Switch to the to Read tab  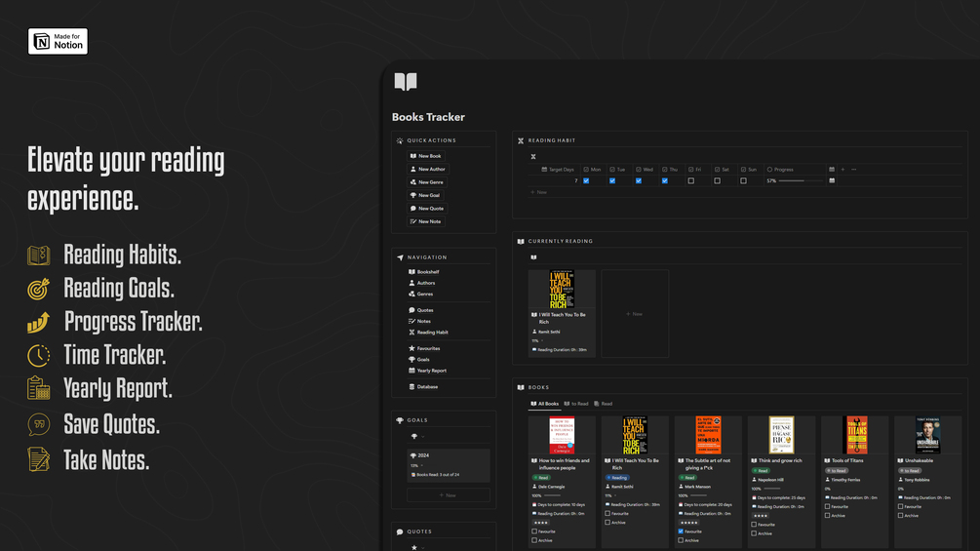point(576,404)
